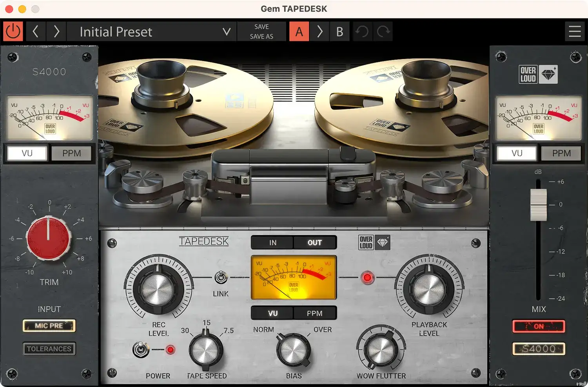Screen dimensions: 588x387
Task: Open the hamburger menu
Action: point(575,31)
